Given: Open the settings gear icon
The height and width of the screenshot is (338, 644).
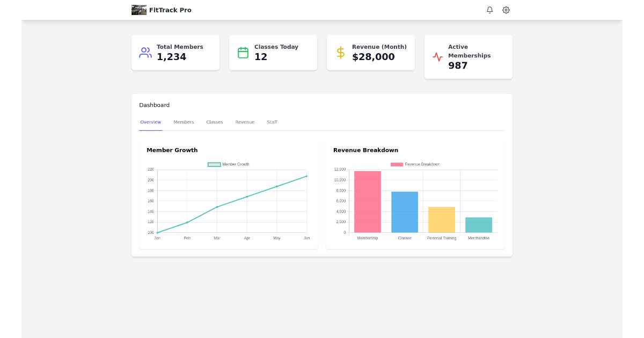Looking at the screenshot, I should [506, 10].
